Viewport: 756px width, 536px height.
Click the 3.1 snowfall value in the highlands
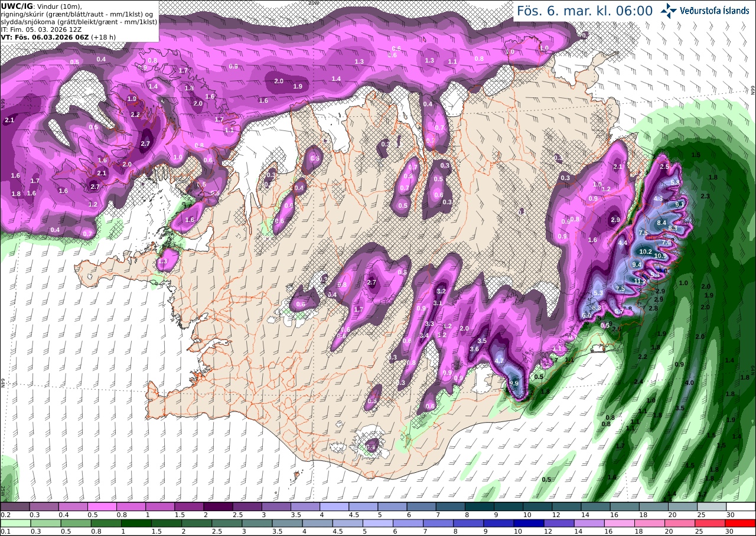coord(438,303)
